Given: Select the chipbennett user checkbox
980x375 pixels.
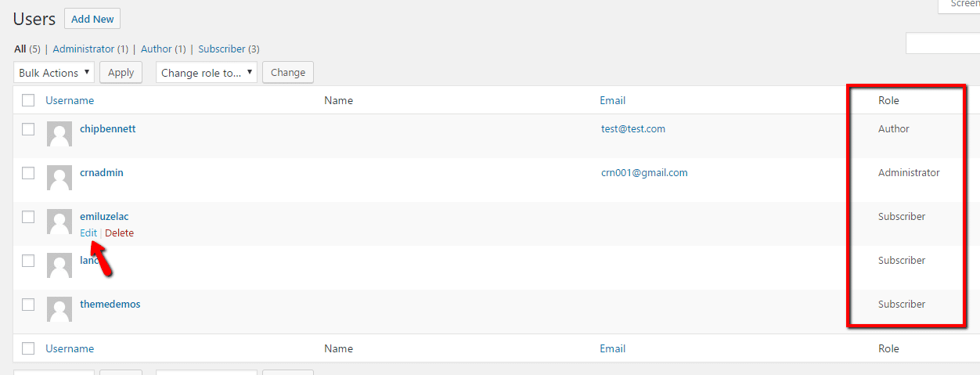Looking at the screenshot, I should 28,129.
